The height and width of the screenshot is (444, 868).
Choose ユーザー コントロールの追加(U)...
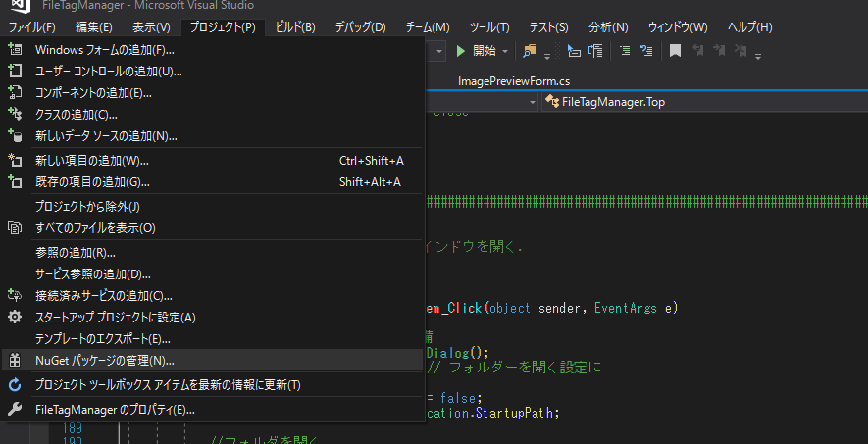[213, 72]
